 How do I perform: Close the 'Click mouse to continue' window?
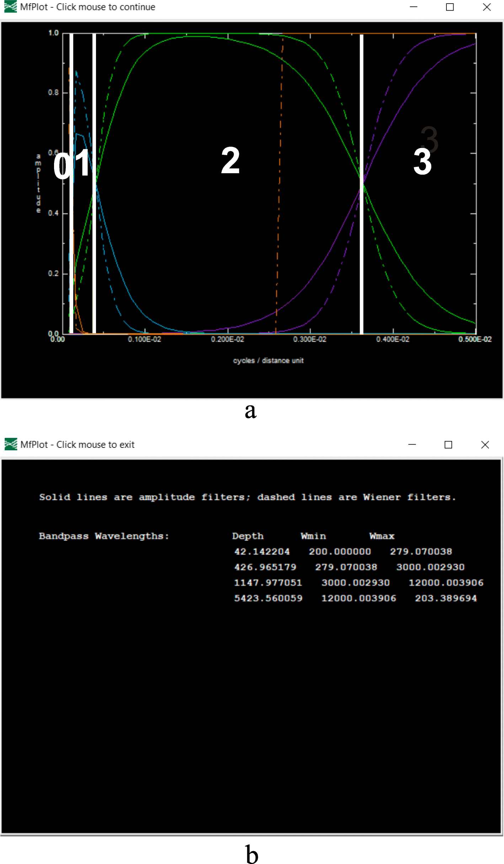[487, 7]
